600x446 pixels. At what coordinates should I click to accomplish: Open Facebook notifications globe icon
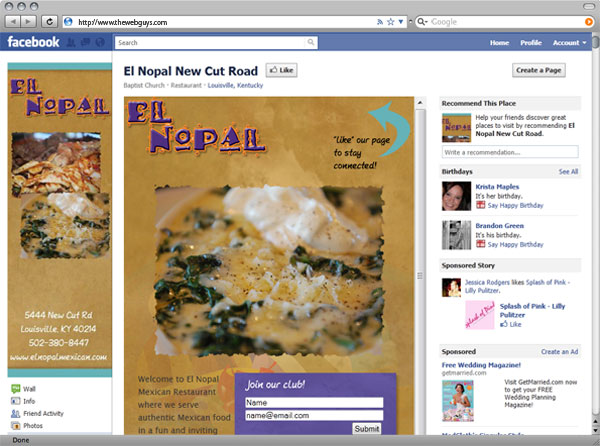(x=100, y=42)
